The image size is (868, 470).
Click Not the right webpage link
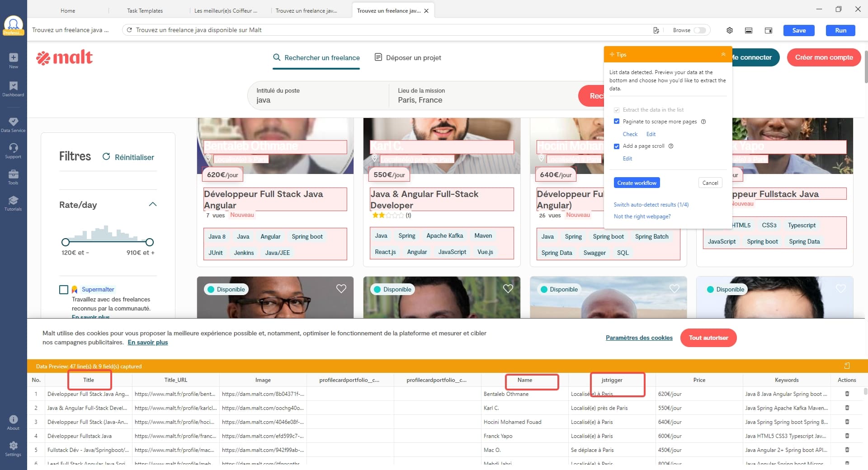point(642,216)
